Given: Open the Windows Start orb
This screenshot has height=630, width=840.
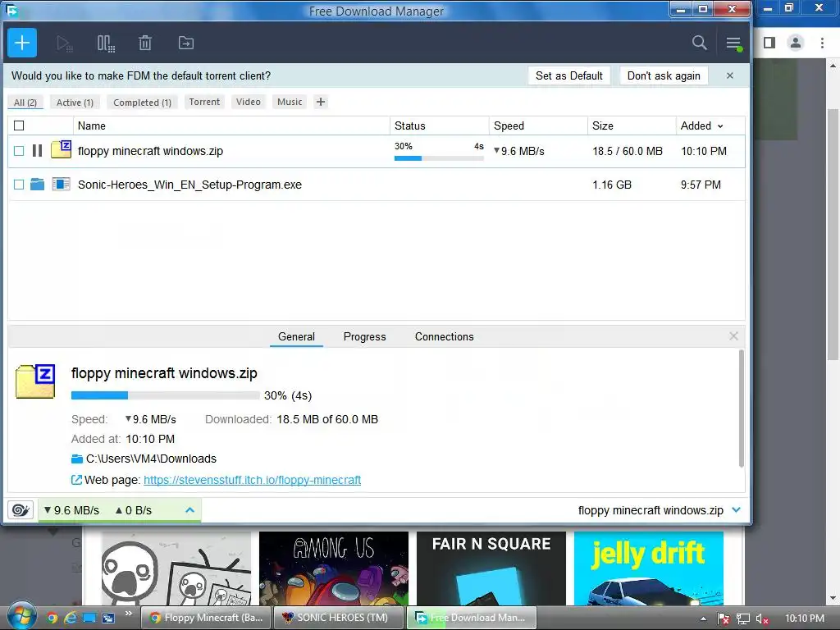Looking at the screenshot, I should pos(21,616).
